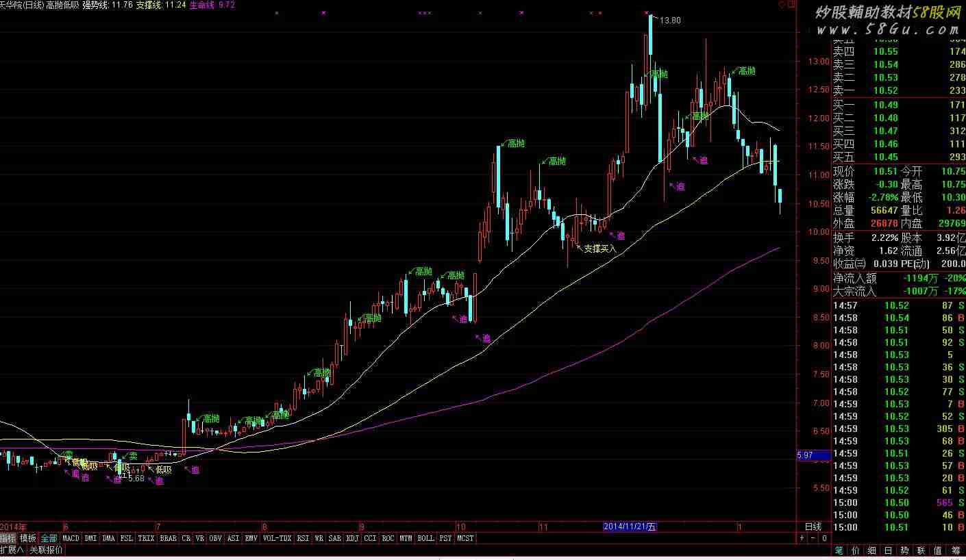Click the 生命线 9.72 indicator value
The image size is (966, 560).
(212, 5)
